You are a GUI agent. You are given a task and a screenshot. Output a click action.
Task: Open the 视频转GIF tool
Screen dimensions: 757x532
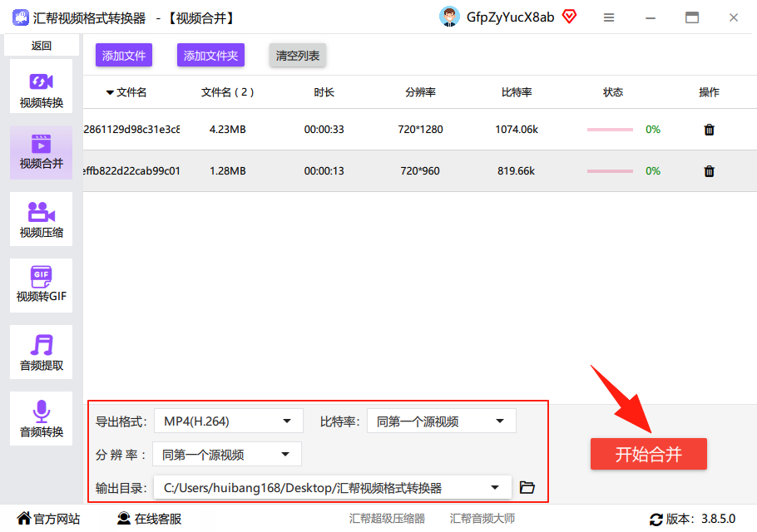[41, 285]
